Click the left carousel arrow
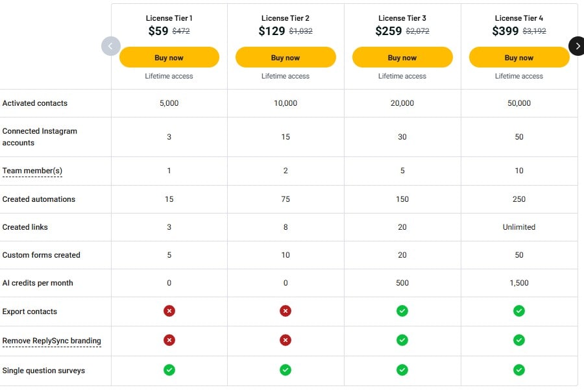Screen dimensions: 584x392 coord(111,46)
